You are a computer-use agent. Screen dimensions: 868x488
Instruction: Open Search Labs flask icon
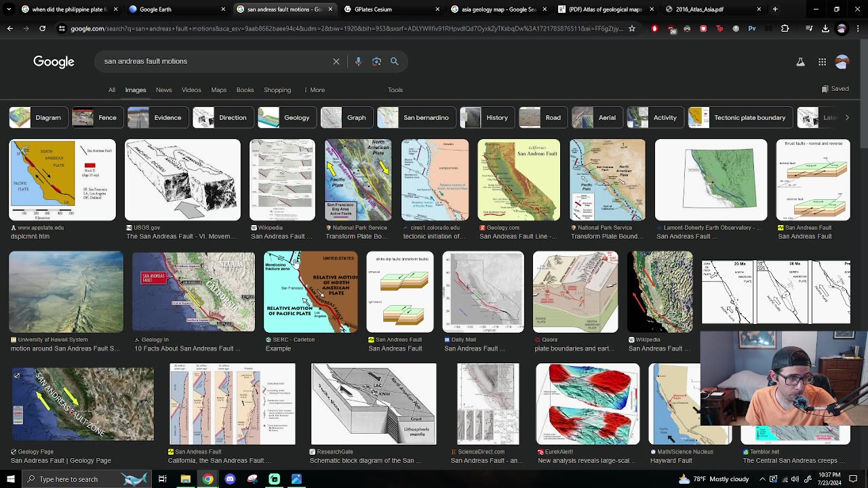(800, 62)
